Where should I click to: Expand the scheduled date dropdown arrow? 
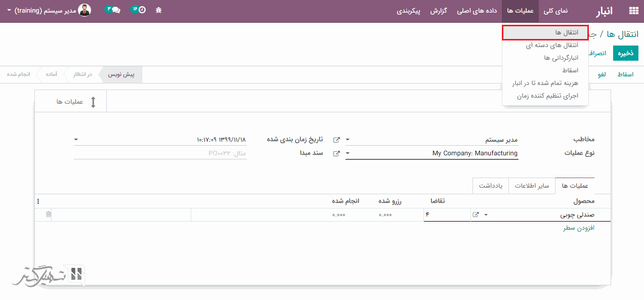point(76,139)
